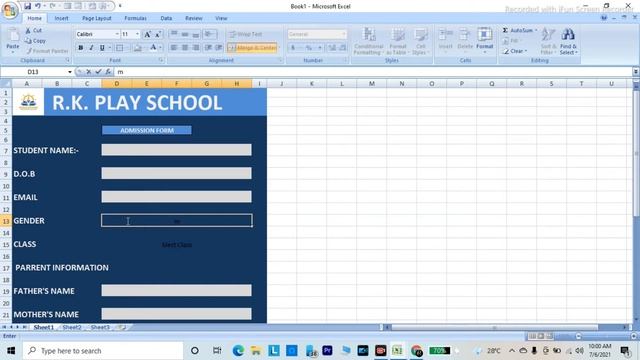The image size is (640, 360).
Task: Open Cell Styles gallery
Action: [x=420, y=41]
